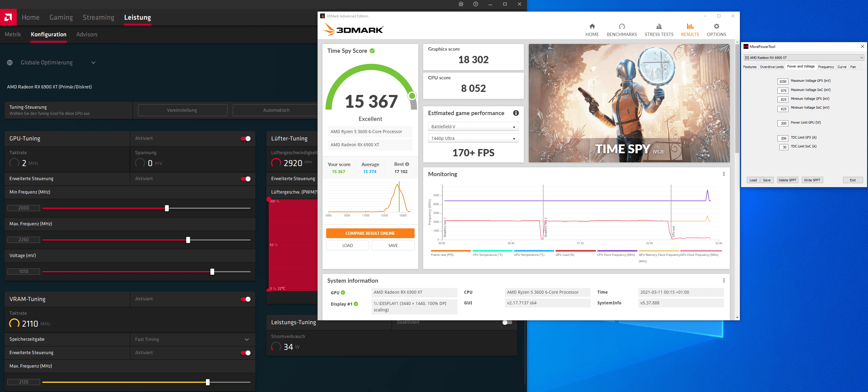Click the info icon beside Best score
The width and height of the screenshot is (868, 392).
[x=407, y=164]
